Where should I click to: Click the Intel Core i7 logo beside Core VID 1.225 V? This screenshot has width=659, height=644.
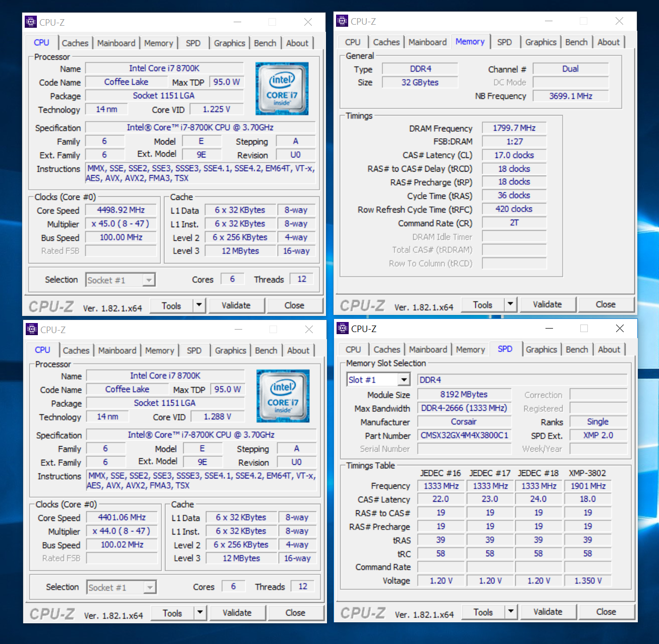[282, 88]
